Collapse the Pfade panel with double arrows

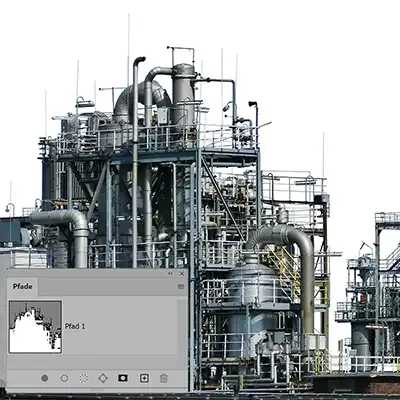coord(170,273)
